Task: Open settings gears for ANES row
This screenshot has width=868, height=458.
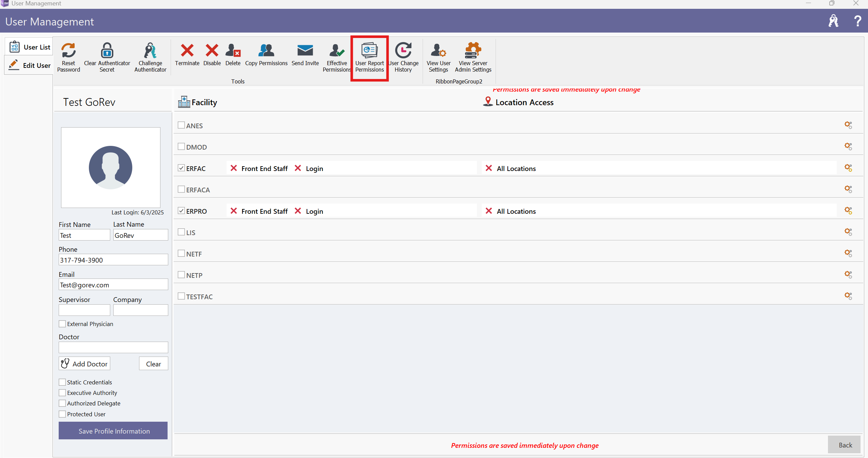Action: pos(848,125)
